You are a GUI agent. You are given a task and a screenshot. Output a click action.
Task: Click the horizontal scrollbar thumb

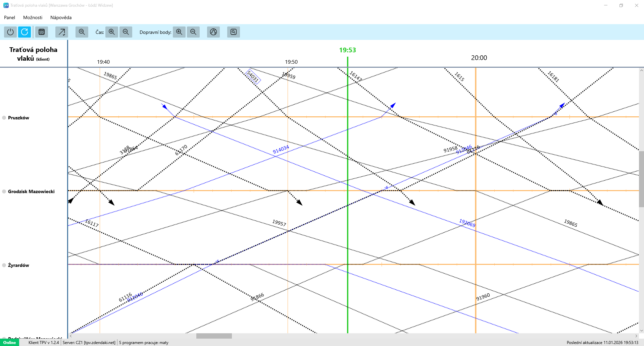click(x=214, y=336)
